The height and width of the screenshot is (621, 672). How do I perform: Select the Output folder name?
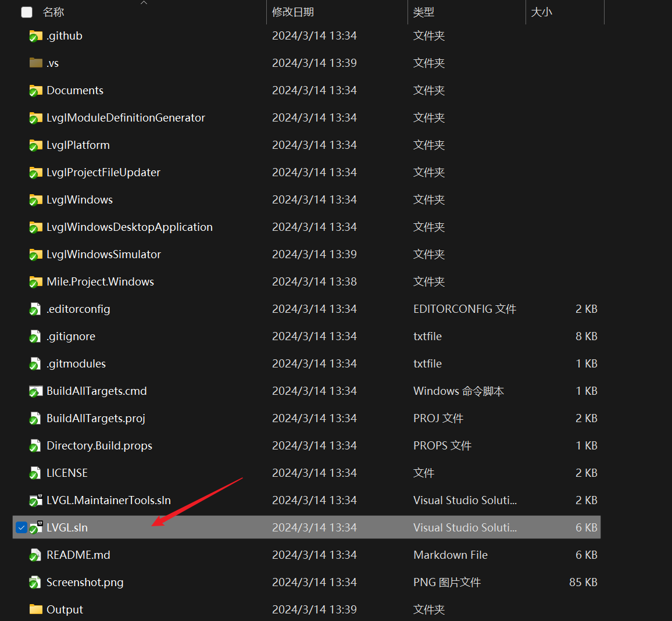[65, 609]
